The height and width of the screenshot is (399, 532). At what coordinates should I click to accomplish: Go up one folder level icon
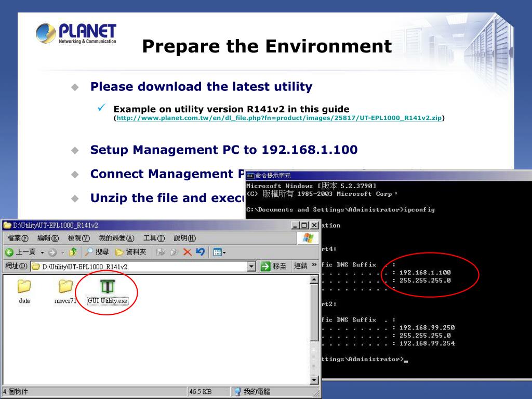click(x=73, y=252)
